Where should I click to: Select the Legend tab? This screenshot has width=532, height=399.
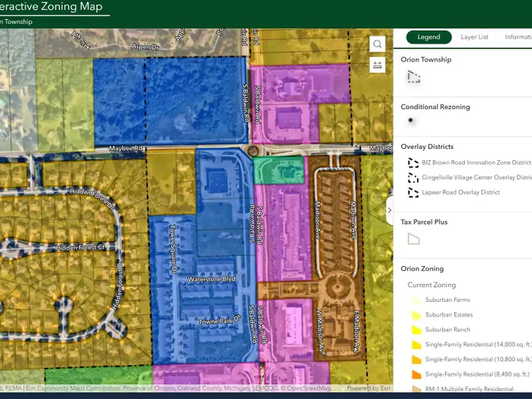pyautogui.click(x=428, y=37)
